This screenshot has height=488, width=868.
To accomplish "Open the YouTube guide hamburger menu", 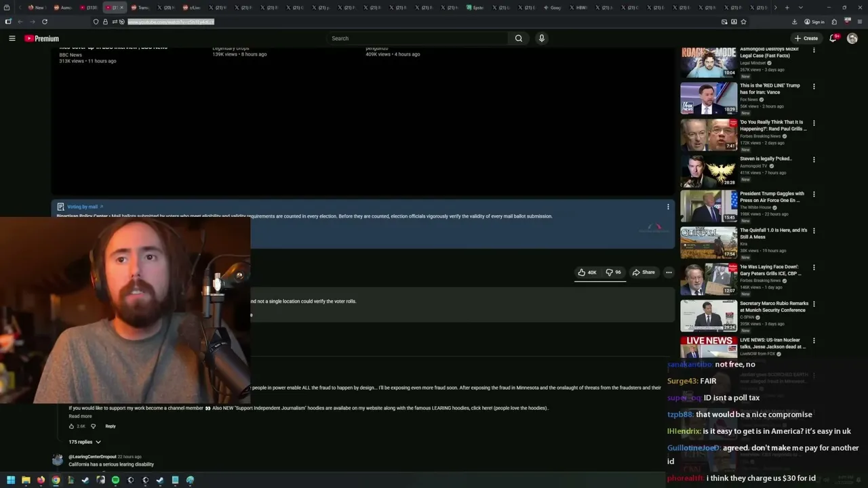I will click(x=12, y=39).
